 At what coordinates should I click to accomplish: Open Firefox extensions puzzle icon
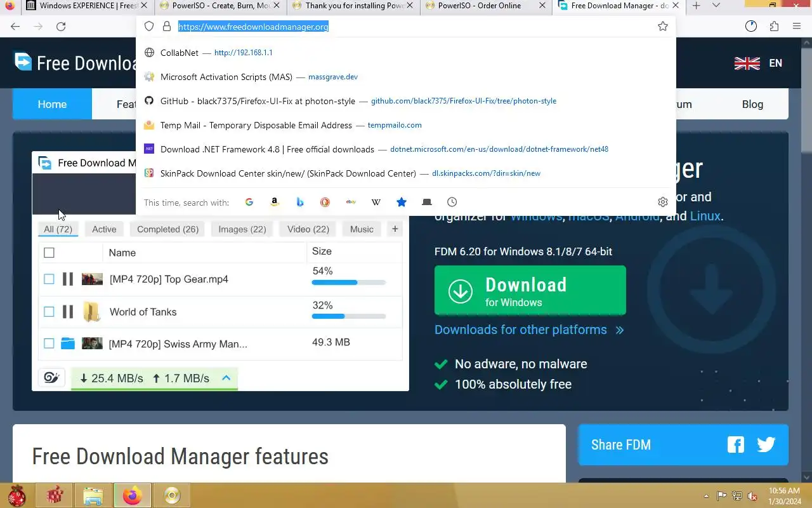tap(774, 27)
